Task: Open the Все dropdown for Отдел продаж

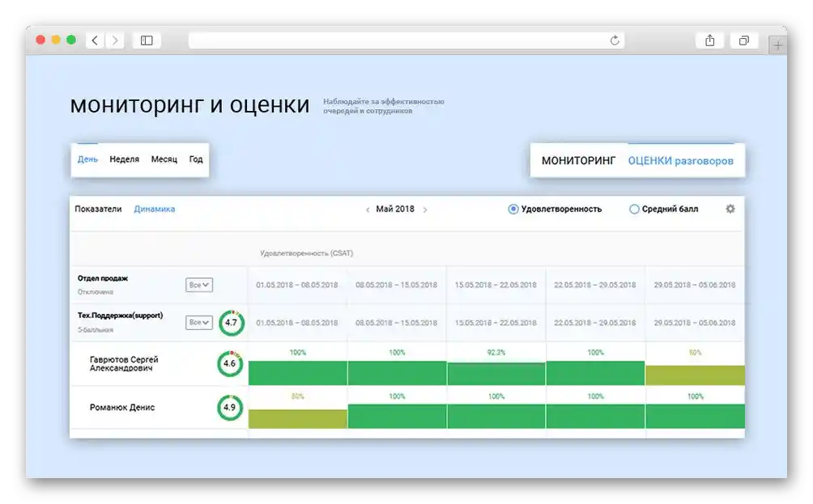Action: click(x=199, y=284)
